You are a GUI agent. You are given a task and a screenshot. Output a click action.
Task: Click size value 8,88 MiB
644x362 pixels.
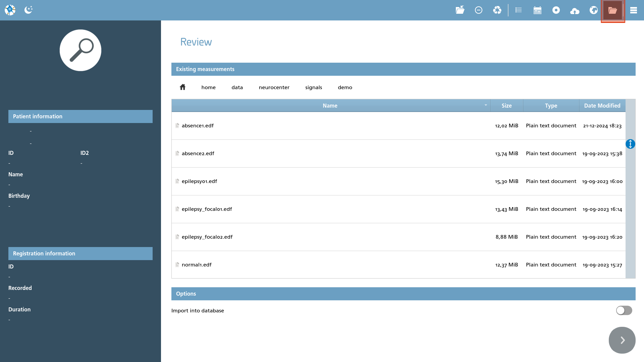506,237
